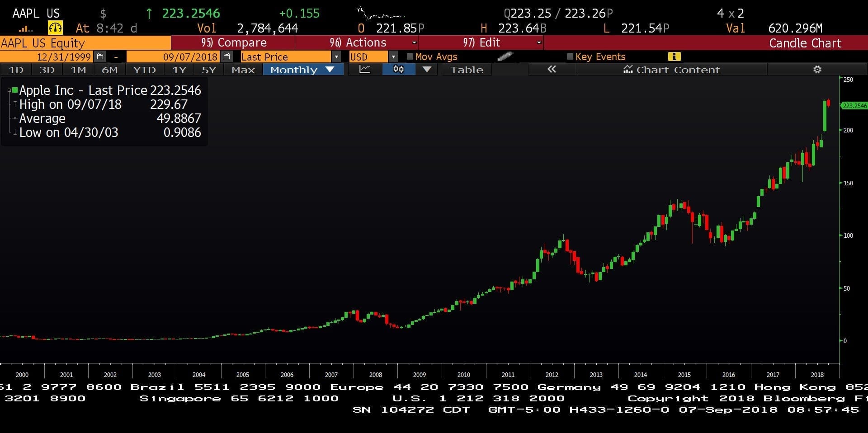Select the 3D range tab
The width and height of the screenshot is (868, 433).
tap(47, 70)
